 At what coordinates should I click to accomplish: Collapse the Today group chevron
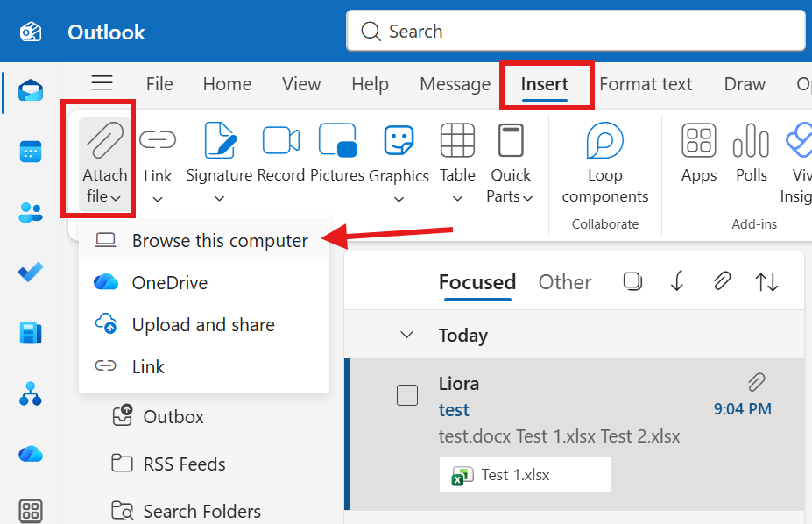pos(407,335)
